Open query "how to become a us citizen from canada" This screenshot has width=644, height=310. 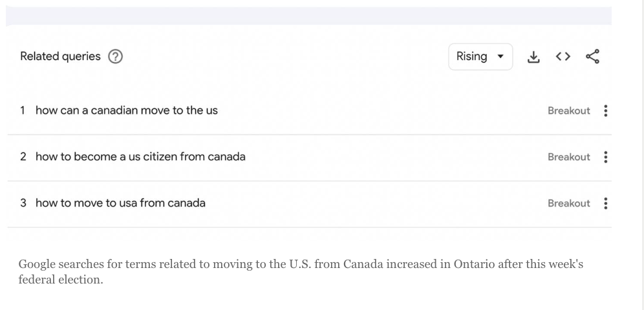(x=140, y=157)
